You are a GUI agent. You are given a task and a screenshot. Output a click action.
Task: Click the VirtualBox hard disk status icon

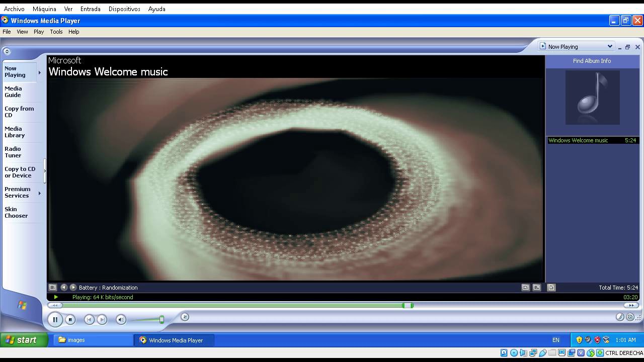click(504, 353)
